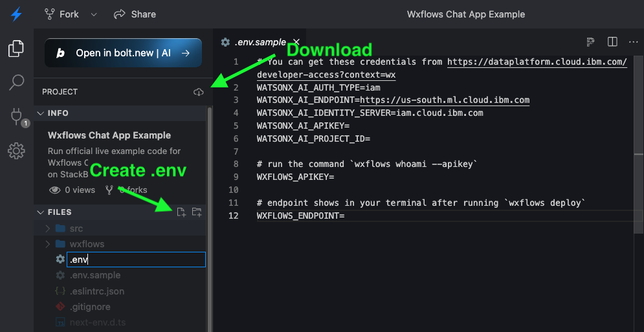Download project via cloud icon
The height and width of the screenshot is (332, 644).
[x=199, y=92]
